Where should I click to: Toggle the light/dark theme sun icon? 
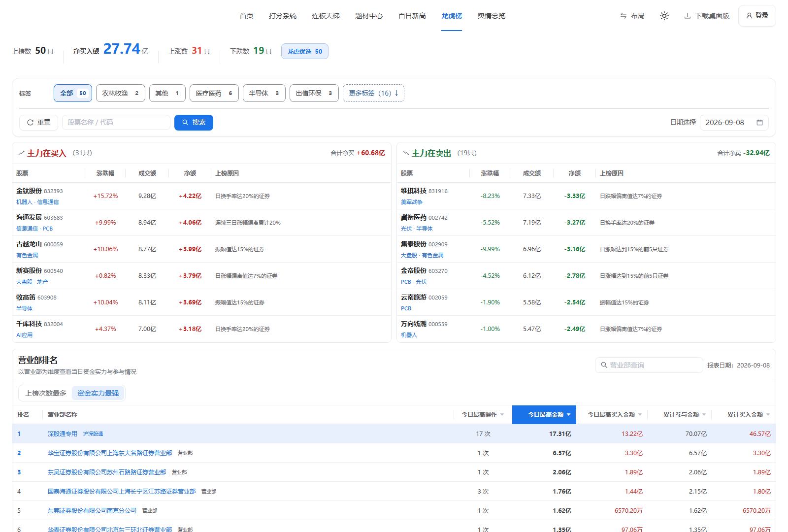pos(664,16)
